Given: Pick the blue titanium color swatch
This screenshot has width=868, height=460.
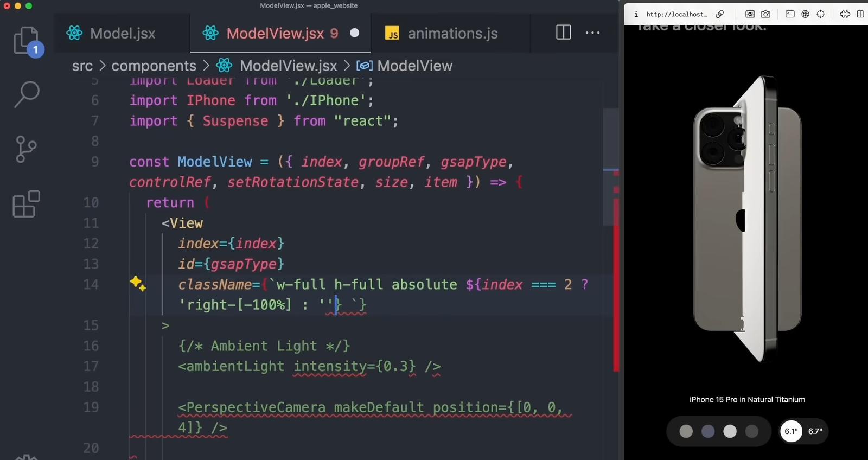Looking at the screenshot, I should pyautogui.click(x=708, y=431).
